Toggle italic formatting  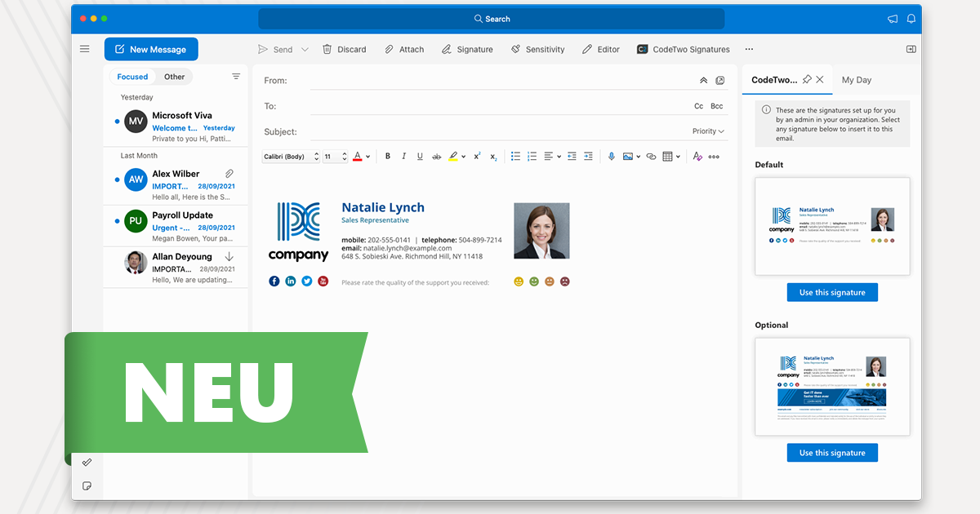pos(404,157)
